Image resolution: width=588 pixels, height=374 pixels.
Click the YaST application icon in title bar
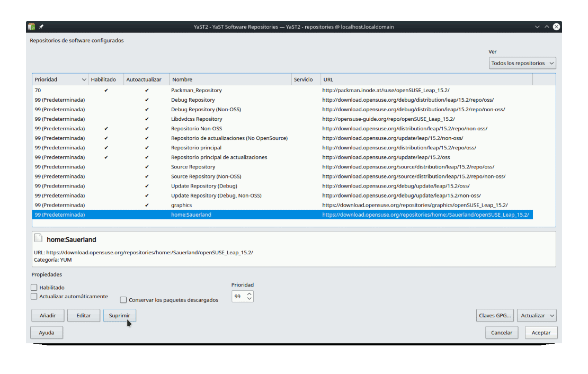tap(31, 26)
